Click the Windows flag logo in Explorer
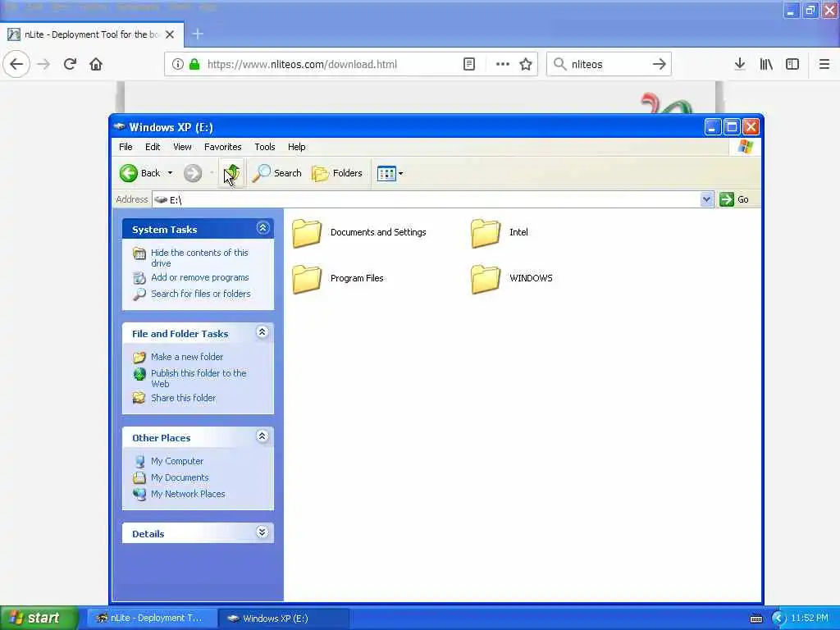This screenshot has height=630, width=840. [x=745, y=147]
